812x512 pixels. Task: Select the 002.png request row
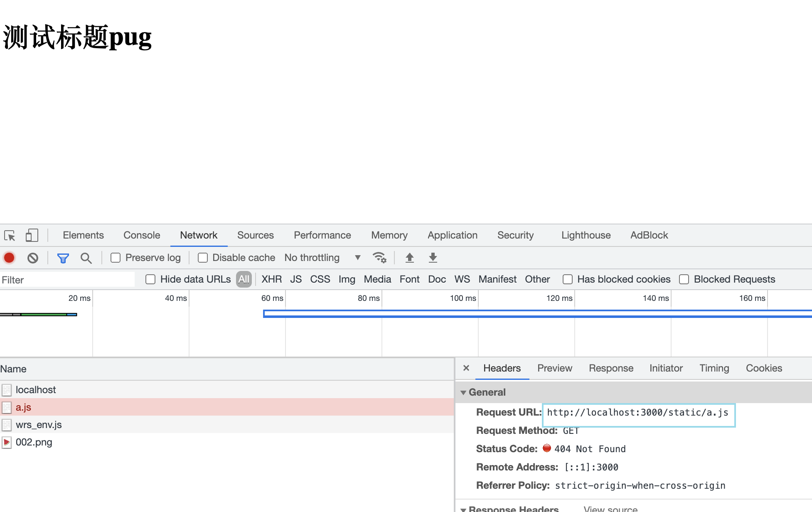coord(227,442)
